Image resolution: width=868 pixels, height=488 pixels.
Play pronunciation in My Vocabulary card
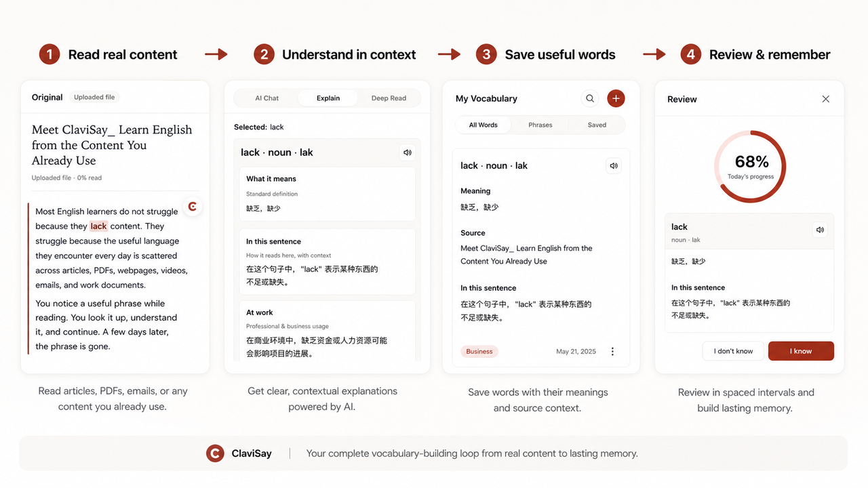pos(614,165)
